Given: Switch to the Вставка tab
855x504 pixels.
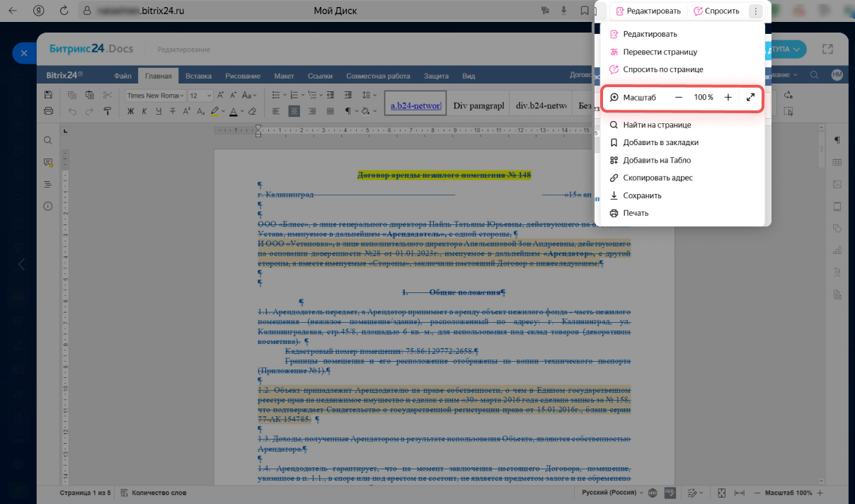Looking at the screenshot, I should click(199, 76).
